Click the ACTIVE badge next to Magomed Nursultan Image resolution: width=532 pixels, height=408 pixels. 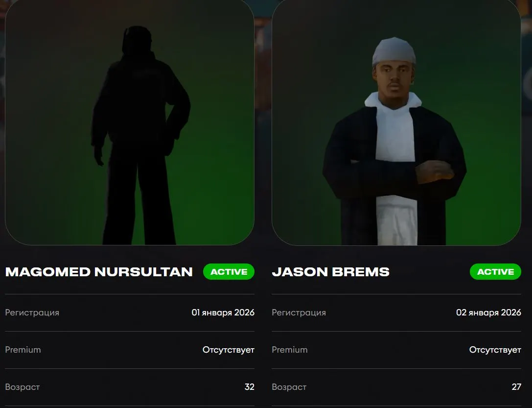coord(229,272)
